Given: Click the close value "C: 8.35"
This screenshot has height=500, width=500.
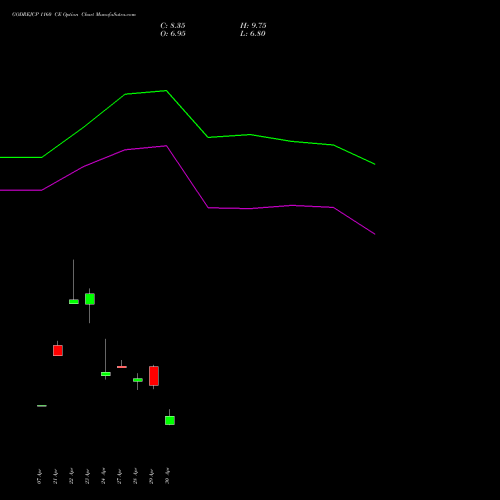Looking at the screenshot, I should [x=173, y=26].
